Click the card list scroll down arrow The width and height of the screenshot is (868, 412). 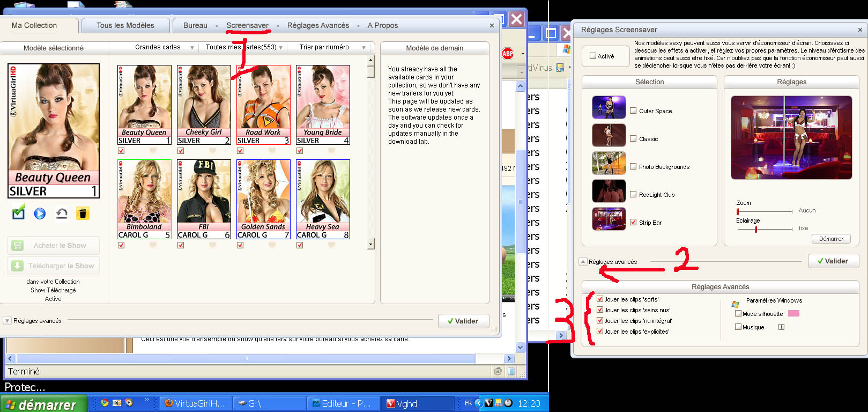tap(370, 245)
